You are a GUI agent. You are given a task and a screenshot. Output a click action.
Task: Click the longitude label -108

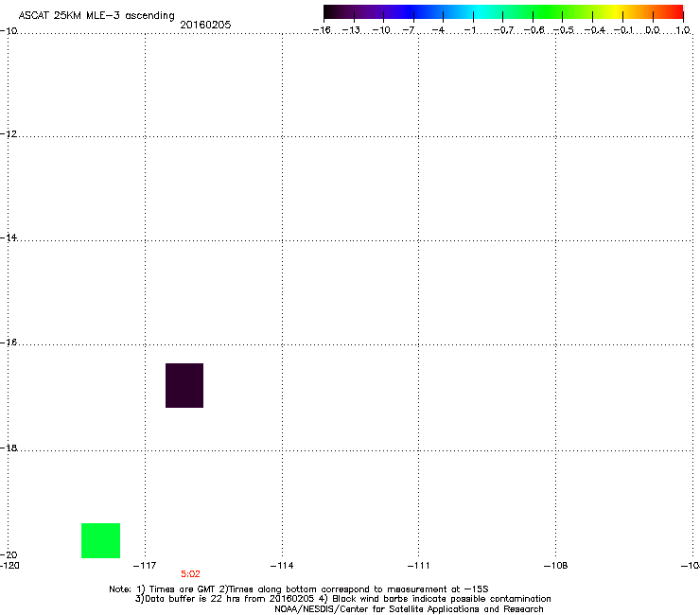pos(556,566)
